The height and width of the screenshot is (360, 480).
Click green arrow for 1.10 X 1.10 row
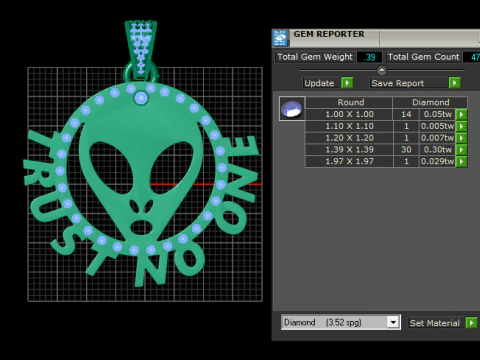pyautogui.click(x=461, y=126)
